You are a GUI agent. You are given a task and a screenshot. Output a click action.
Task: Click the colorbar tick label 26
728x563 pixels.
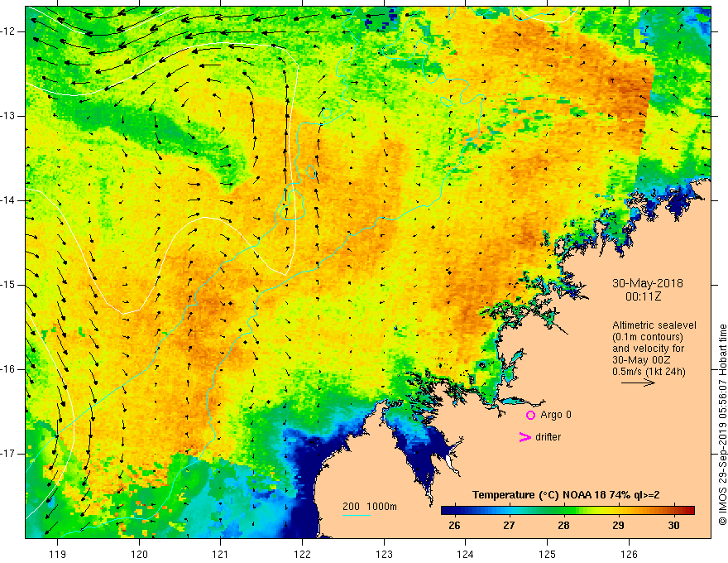tap(454, 525)
